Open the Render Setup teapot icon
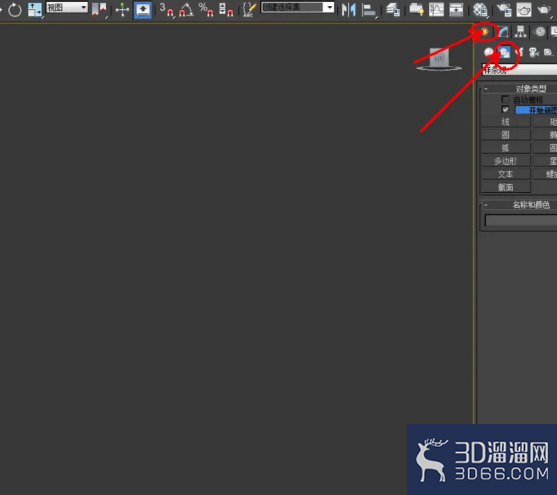The height and width of the screenshot is (495, 557). 504,10
